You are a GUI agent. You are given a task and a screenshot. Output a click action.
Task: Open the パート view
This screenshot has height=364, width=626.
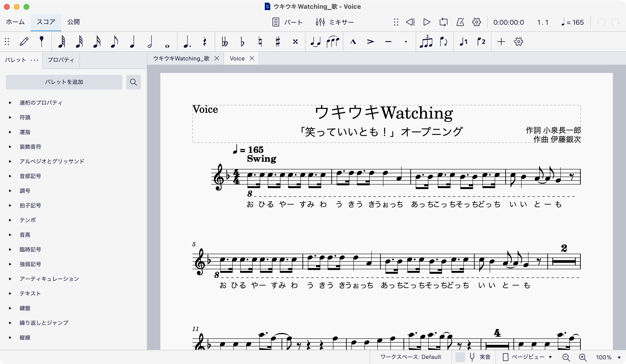click(x=287, y=22)
